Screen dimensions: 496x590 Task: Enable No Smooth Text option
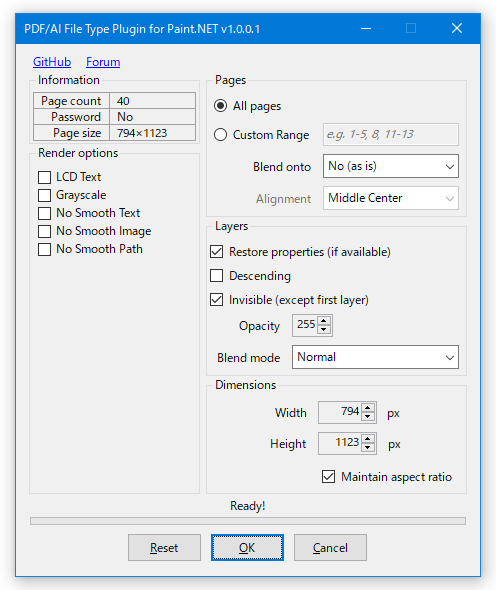(x=44, y=213)
